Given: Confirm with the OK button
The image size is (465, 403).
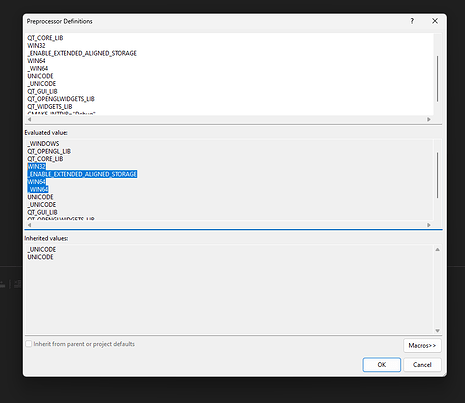Looking at the screenshot, I should (x=382, y=365).
